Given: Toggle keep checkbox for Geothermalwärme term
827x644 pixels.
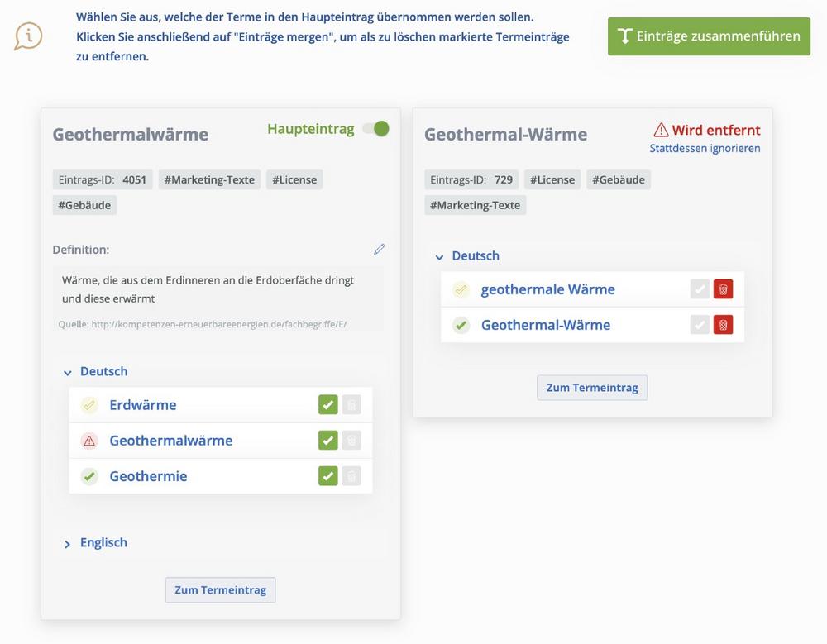Looking at the screenshot, I should pos(328,441).
